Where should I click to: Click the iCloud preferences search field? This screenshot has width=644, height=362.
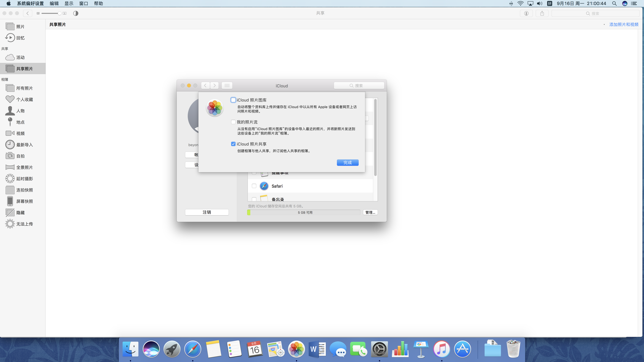(359, 85)
